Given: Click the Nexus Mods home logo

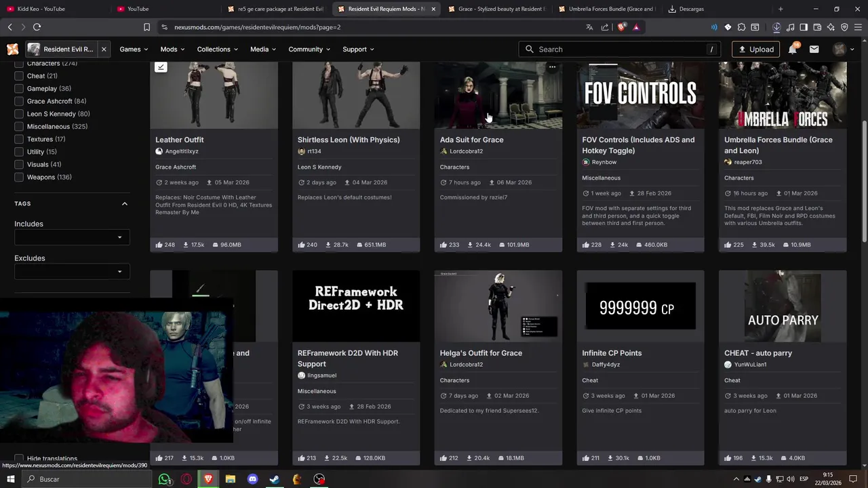Looking at the screenshot, I should tap(12, 49).
